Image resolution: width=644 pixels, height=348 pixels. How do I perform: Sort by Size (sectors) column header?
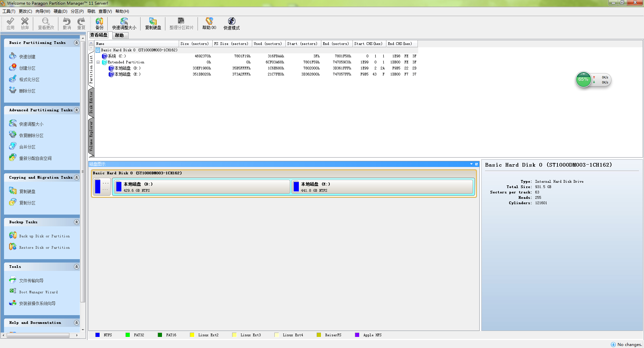(196, 44)
